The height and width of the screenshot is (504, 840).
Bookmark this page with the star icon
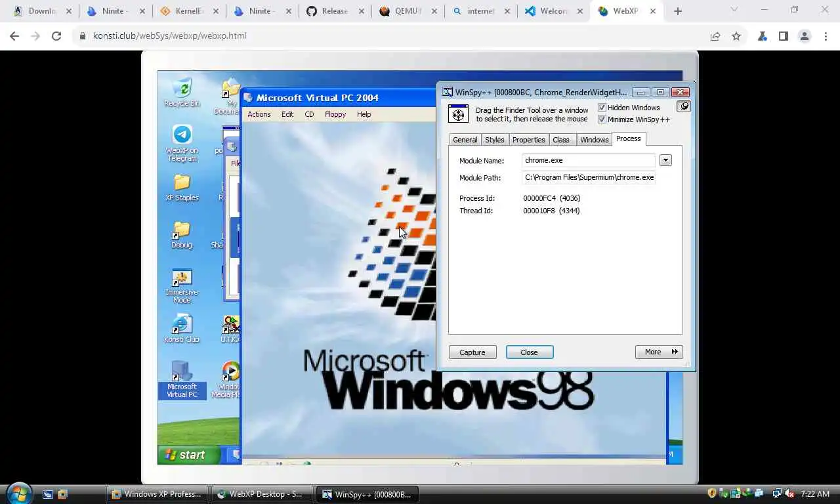(736, 36)
